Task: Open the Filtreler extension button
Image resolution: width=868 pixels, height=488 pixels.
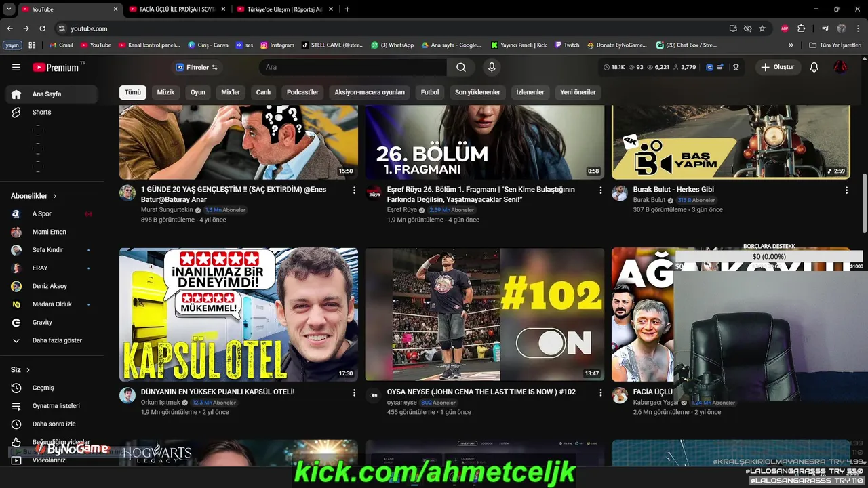Action: [197, 67]
